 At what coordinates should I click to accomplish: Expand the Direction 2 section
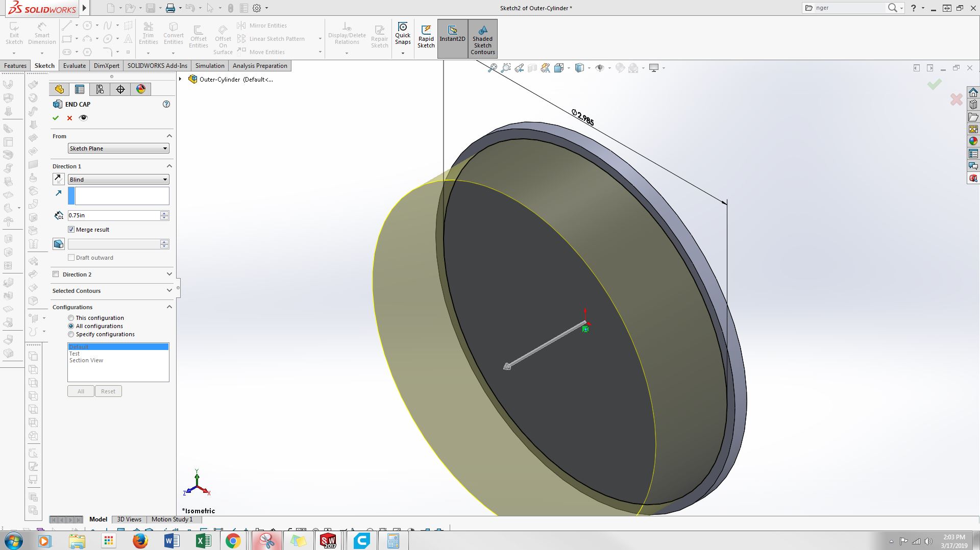(x=169, y=274)
